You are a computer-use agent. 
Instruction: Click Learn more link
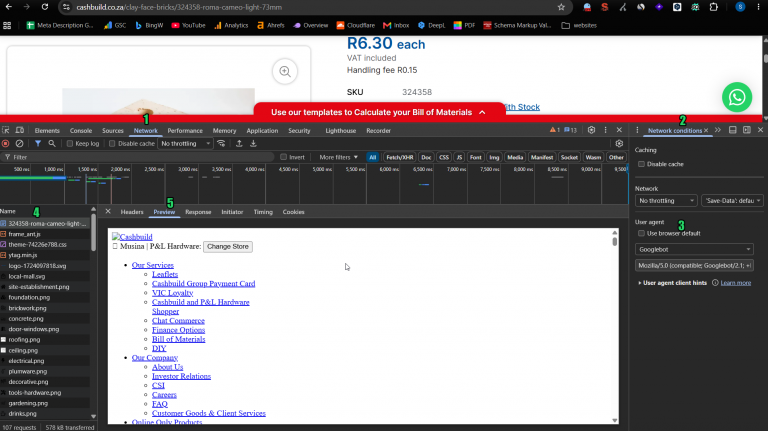(736, 283)
